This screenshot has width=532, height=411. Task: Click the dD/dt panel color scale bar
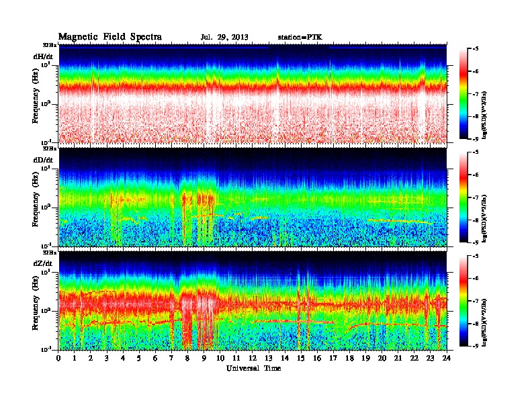pos(463,197)
